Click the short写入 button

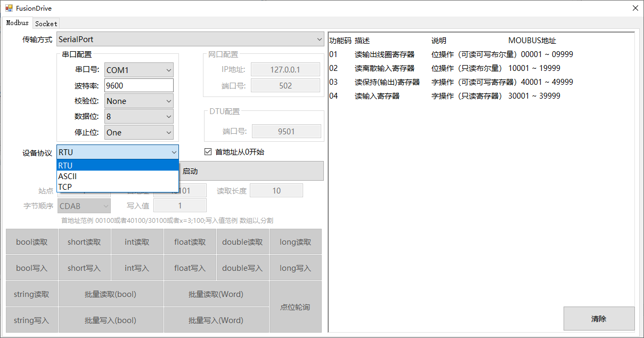tap(84, 268)
